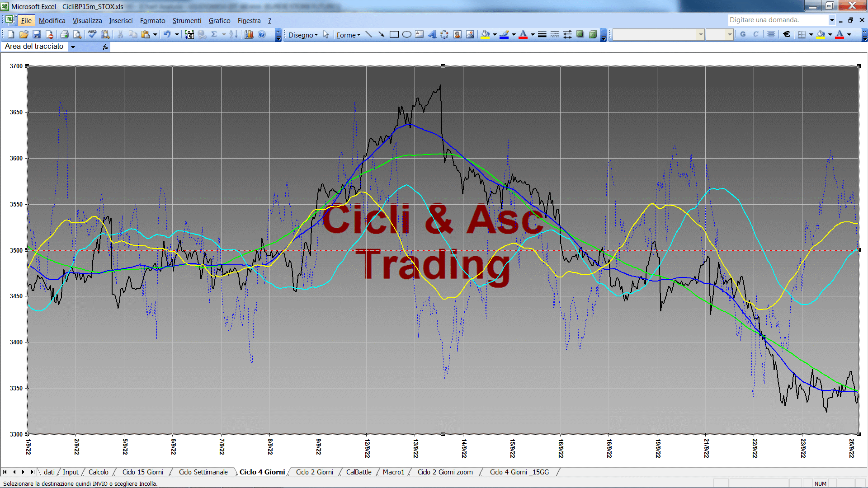The height and width of the screenshot is (488, 868).
Task: Click the fx insert function button
Action: [x=105, y=47]
